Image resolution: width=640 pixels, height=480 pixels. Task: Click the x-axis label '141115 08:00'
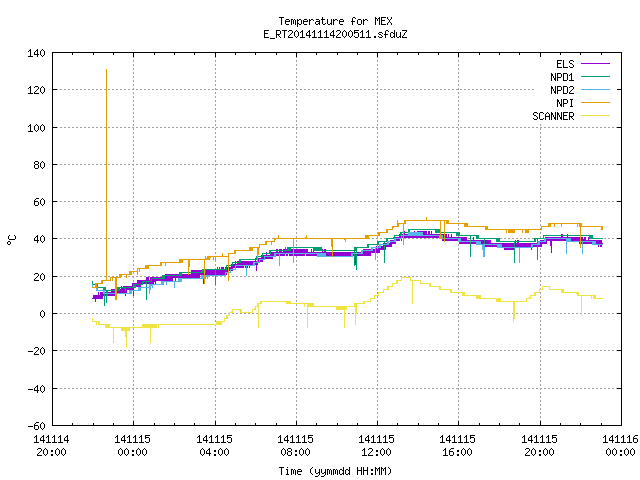[x=296, y=446]
